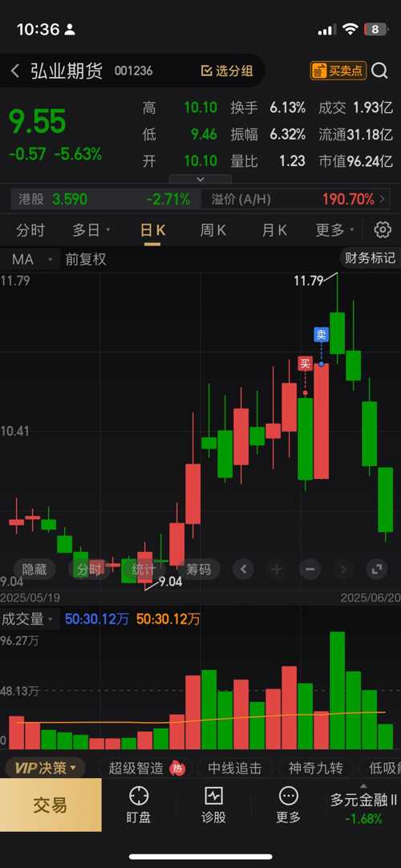Switch to the 分时 tab

pos(30,230)
